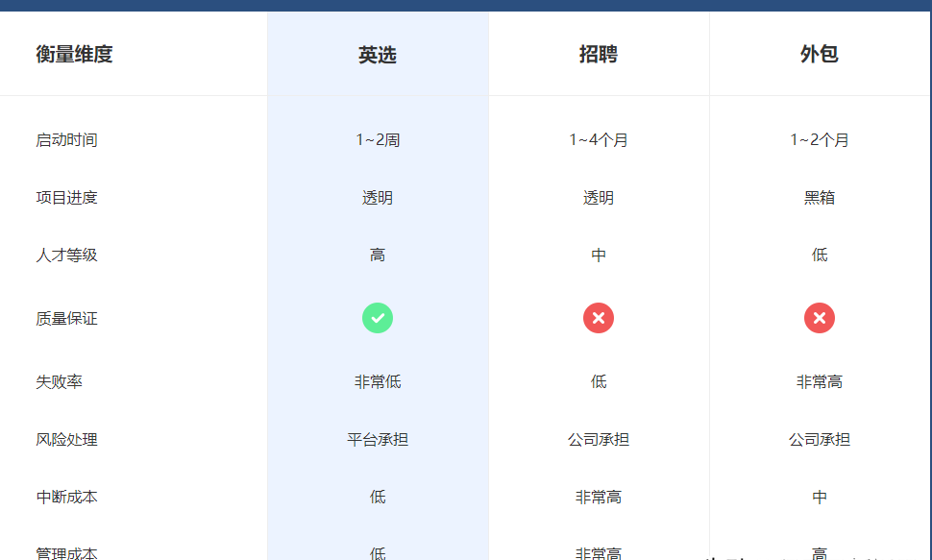Click 1~4个月 under the 招聘 column

pyautogui.click(x=599, y=139)
